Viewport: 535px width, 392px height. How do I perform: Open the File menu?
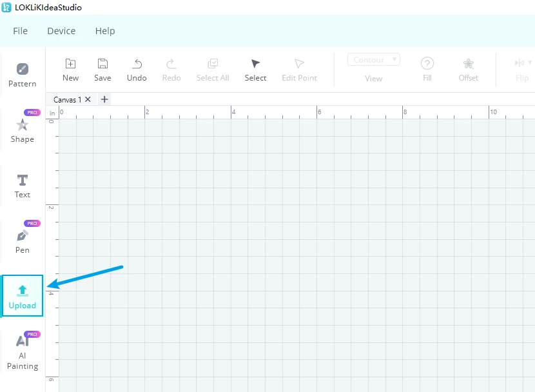click(x=20, y=31)
